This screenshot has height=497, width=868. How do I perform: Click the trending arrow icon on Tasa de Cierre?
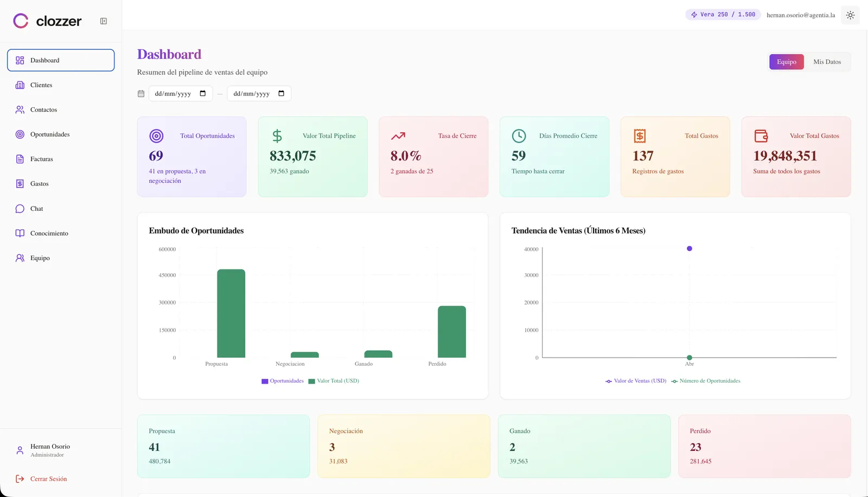(398, 136)
